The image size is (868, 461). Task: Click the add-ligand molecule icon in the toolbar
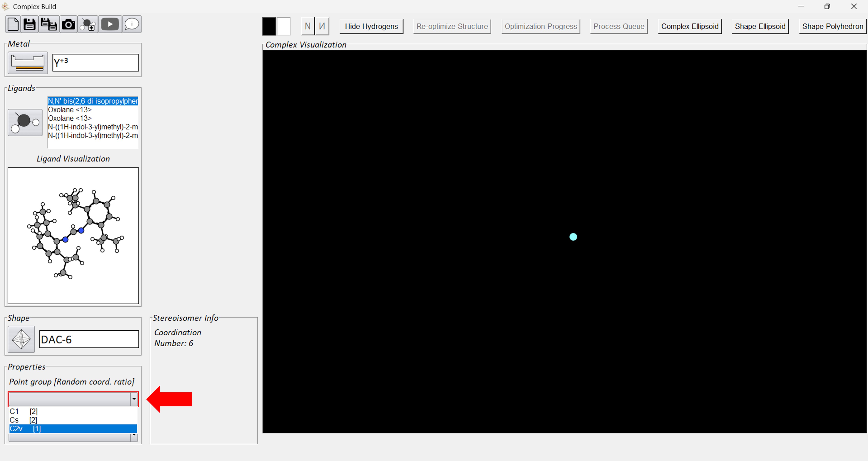(x=88, y=24)
